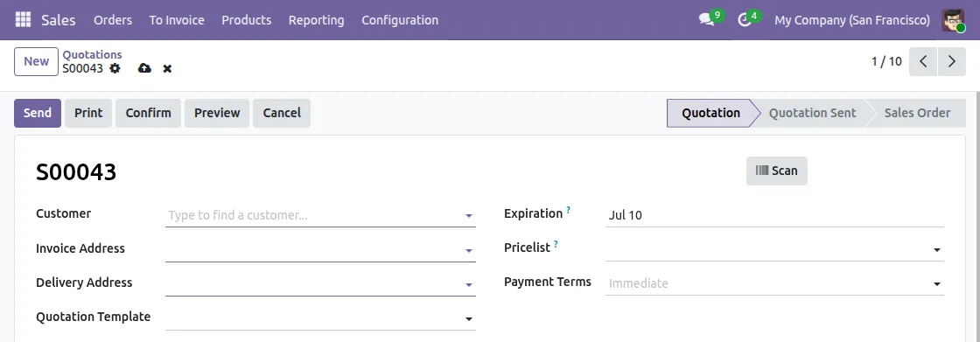Save the record manually with cloud icon
This screenshot has height=342, width=980.
coord(144,68)
